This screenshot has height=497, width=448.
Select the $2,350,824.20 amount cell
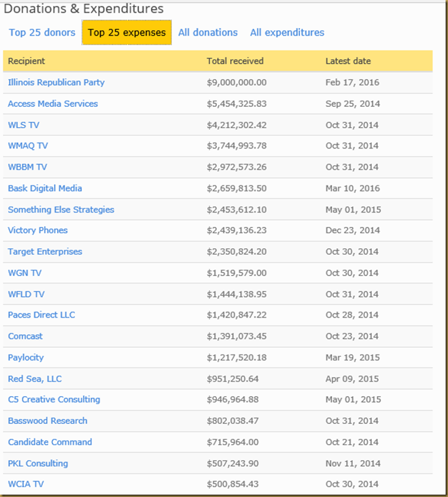[x=236, y=252]
